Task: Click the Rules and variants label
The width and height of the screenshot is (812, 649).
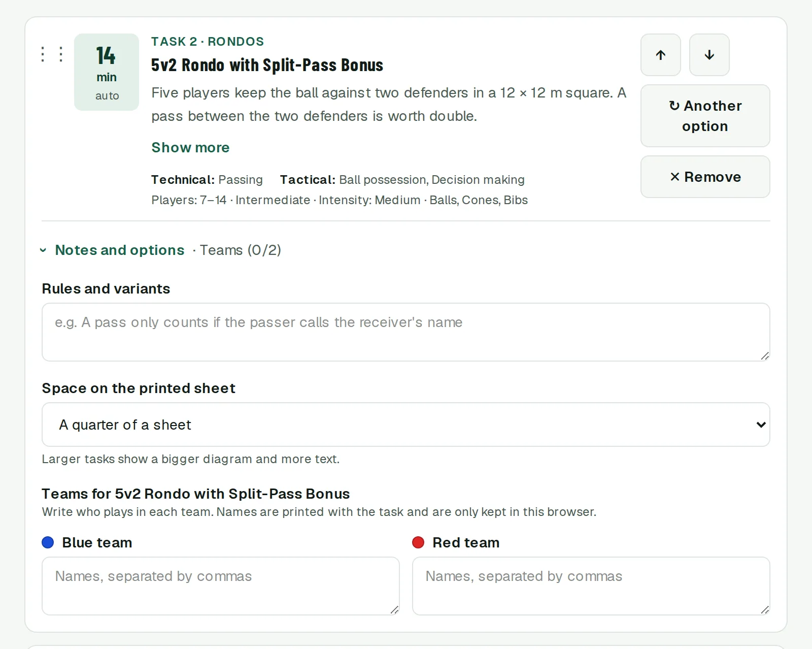Action: click(106, 288)
